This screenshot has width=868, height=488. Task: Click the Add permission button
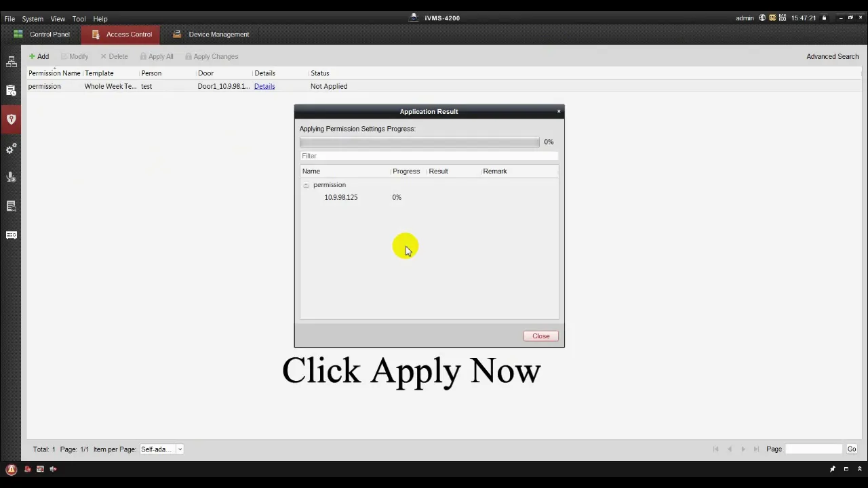coord(39,57)
